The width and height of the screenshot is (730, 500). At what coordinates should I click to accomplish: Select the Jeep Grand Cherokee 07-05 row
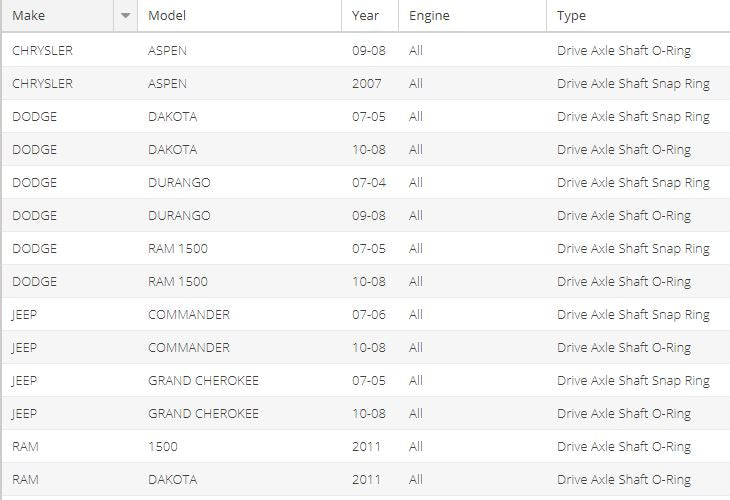pos(366,380)
